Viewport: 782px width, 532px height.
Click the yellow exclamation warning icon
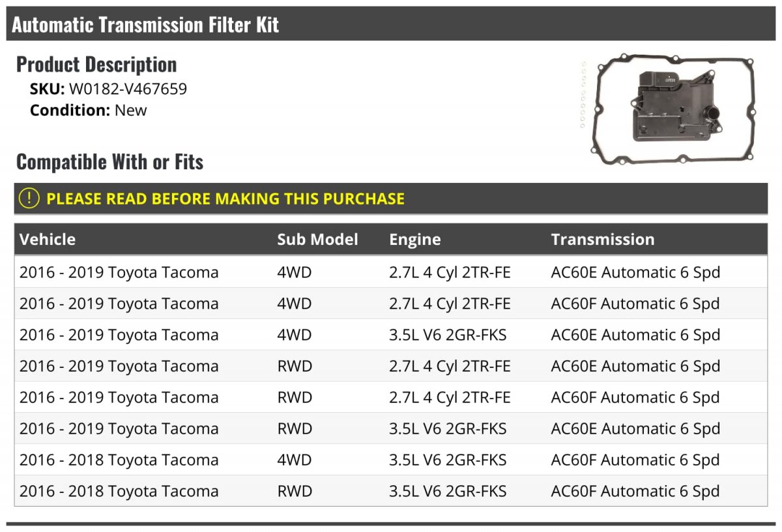[29, 199]
